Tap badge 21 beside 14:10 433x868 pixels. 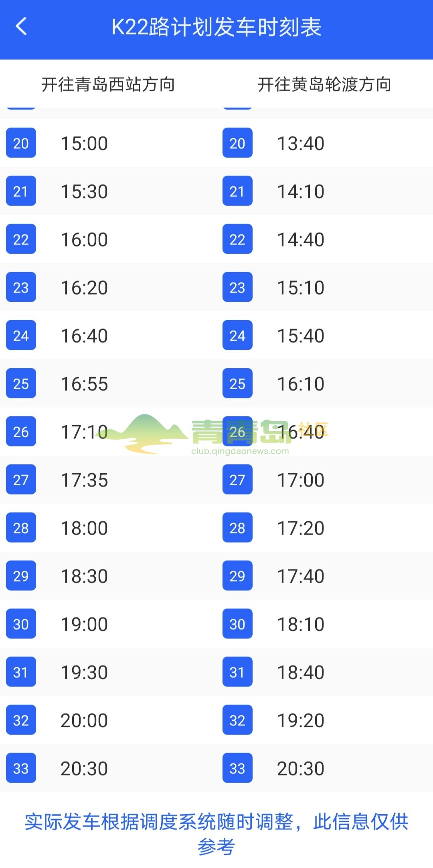point(237,191)
